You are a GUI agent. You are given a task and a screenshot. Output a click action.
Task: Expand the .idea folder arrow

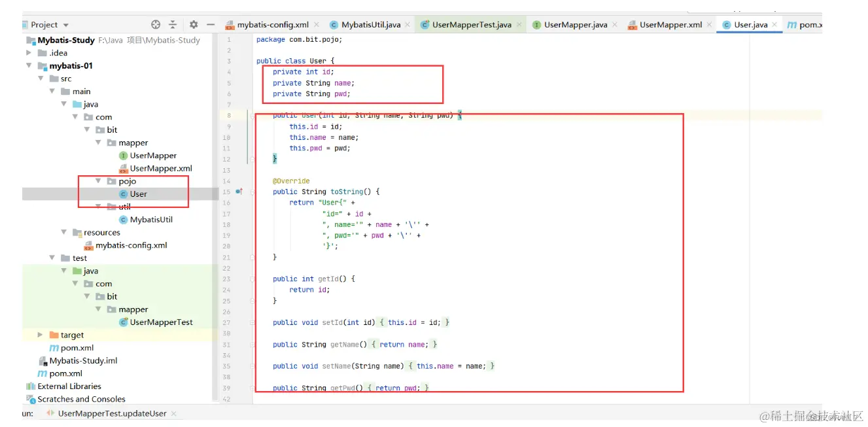tap(29, 53)
